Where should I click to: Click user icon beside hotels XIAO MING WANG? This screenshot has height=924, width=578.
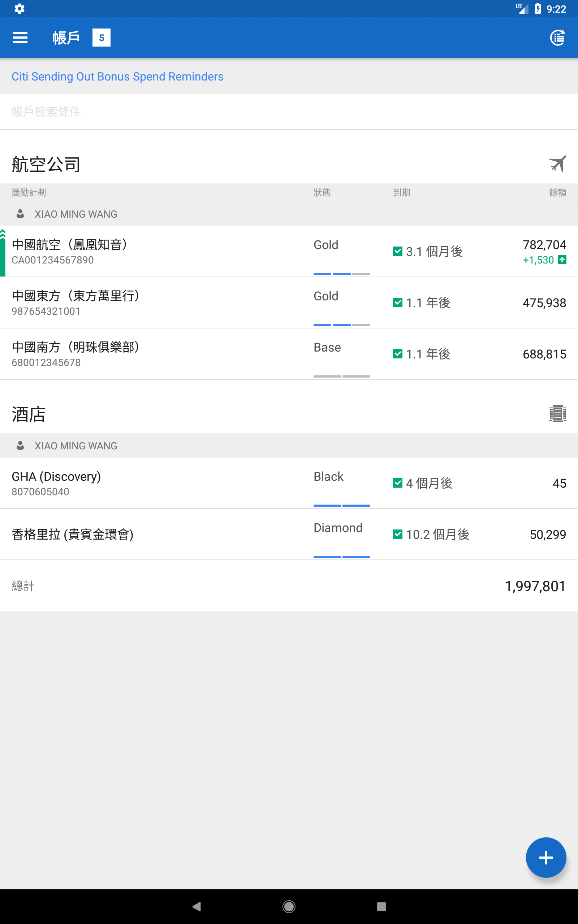(20, 446)
